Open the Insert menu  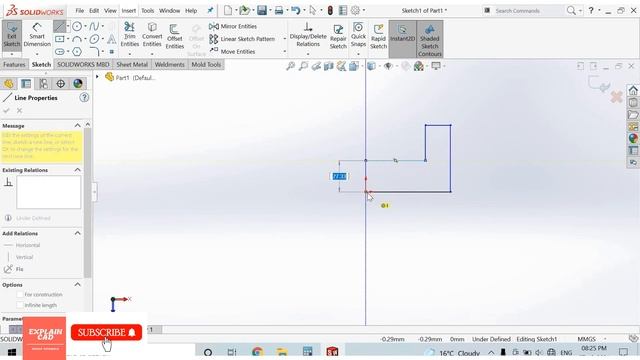(129, 11)
